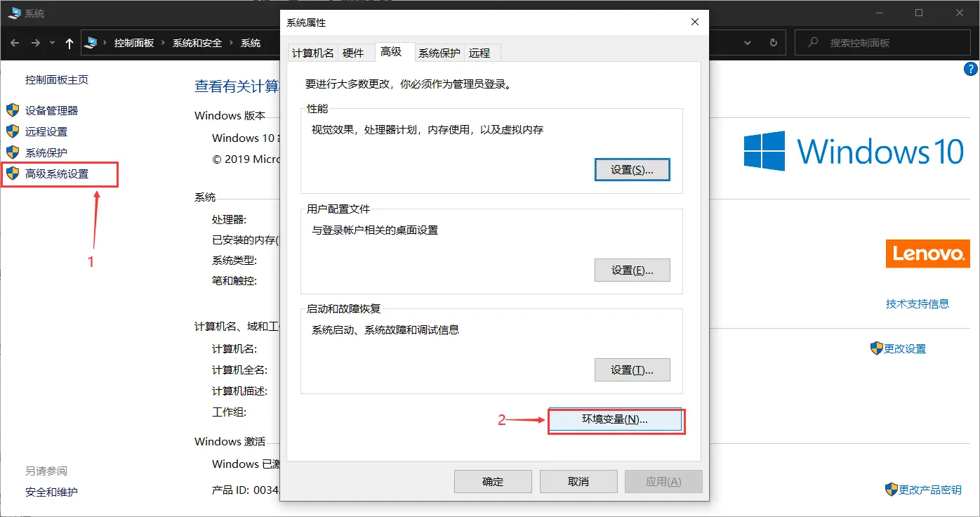Refresh the control panel view

tap(774, 43)
